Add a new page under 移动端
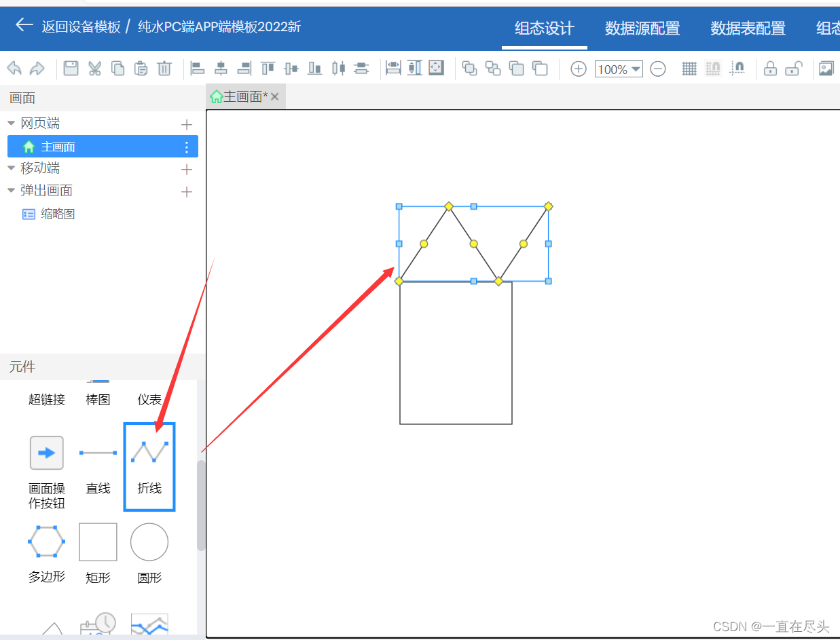The image size is (840, 640). coord(187,169)
